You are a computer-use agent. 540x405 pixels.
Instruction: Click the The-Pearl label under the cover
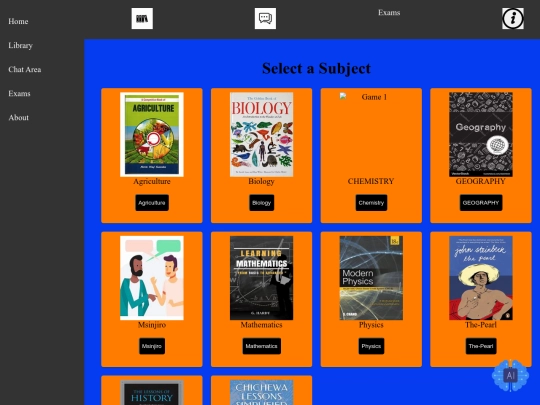[481, 325]
